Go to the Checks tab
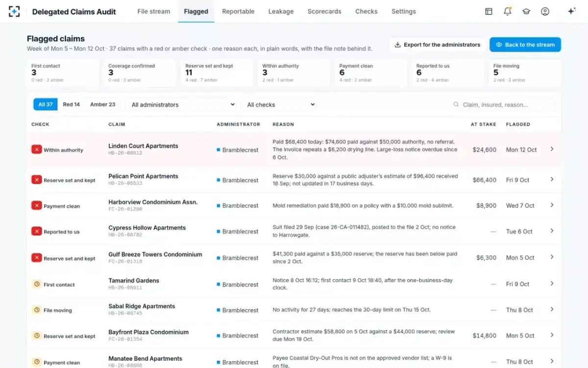 click(x=367, y=11)
